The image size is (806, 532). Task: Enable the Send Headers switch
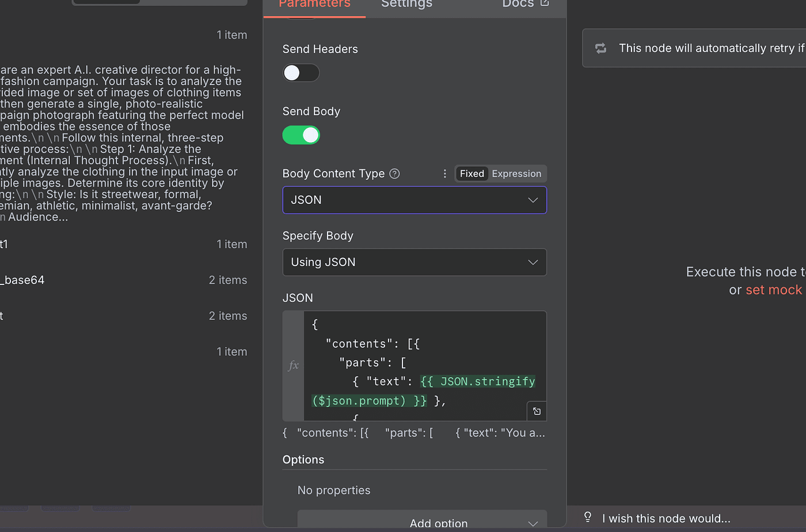click(301, 73)
